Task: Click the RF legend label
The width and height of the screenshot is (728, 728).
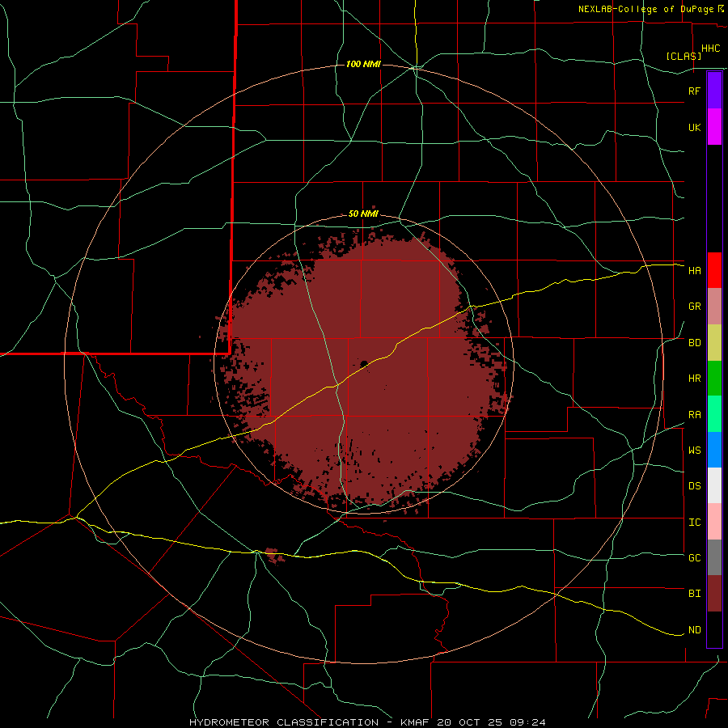Action: [694, 91]
